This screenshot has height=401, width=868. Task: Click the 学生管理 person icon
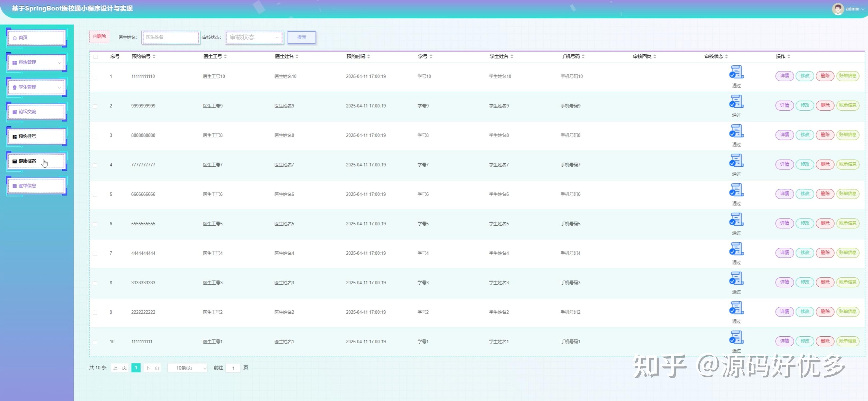15,87
